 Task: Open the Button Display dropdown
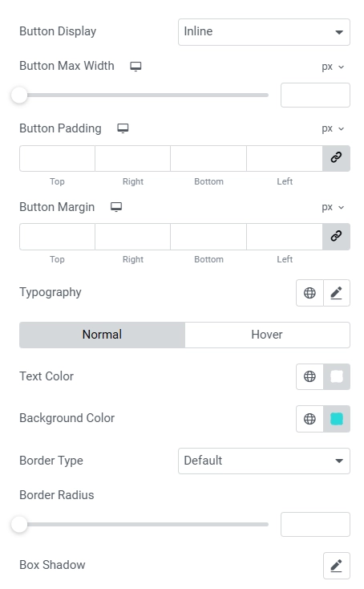coord(265,32)
